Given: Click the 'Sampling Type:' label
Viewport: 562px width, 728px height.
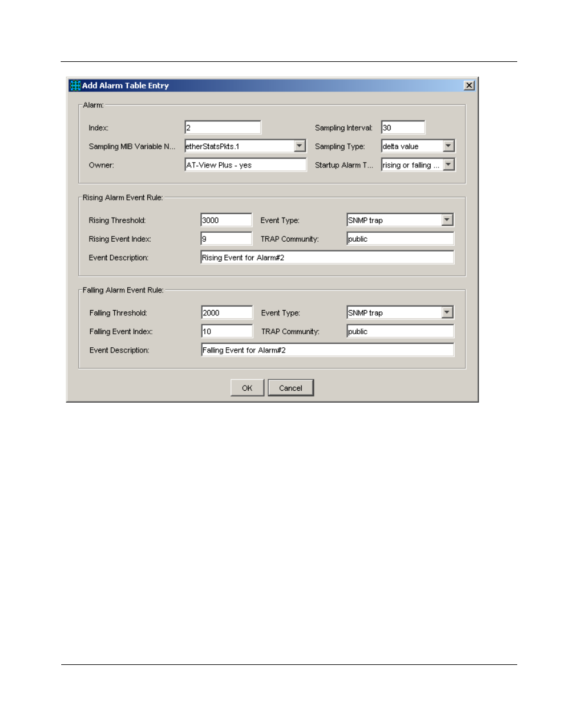Looking at the screenshot, I should pos(340,147).
